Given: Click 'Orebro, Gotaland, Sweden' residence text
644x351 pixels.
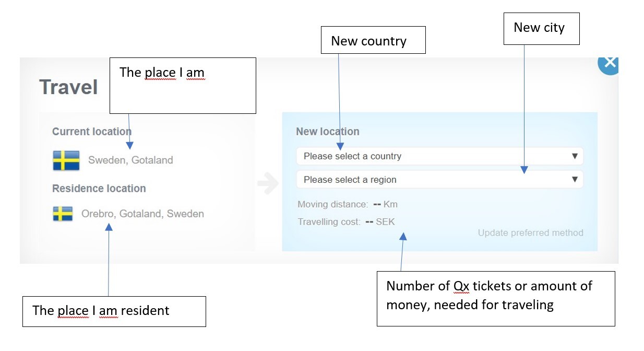Looking at the screenshot, I should 142,214.
